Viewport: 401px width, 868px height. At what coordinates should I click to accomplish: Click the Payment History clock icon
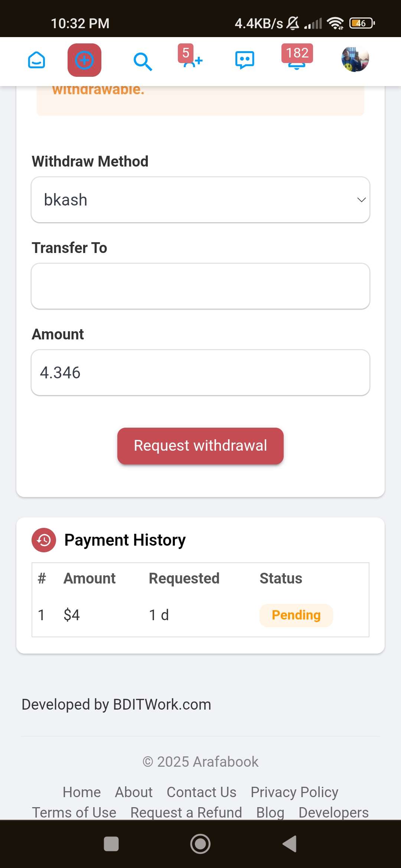pyautogui.click(x=44, y=540)
